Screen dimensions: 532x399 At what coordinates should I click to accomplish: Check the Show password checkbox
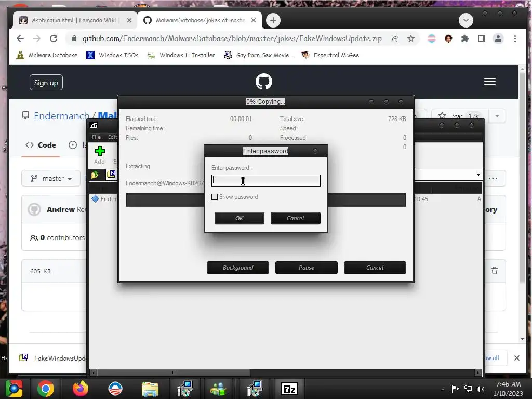(215, 197)
